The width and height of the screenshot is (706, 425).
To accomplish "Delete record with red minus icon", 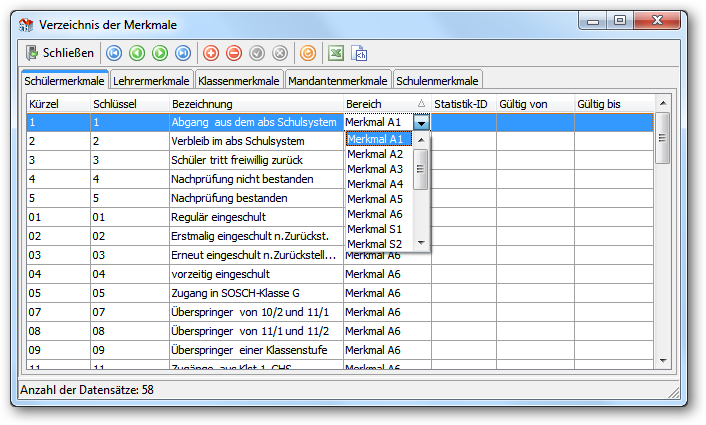I will [234, 53].
